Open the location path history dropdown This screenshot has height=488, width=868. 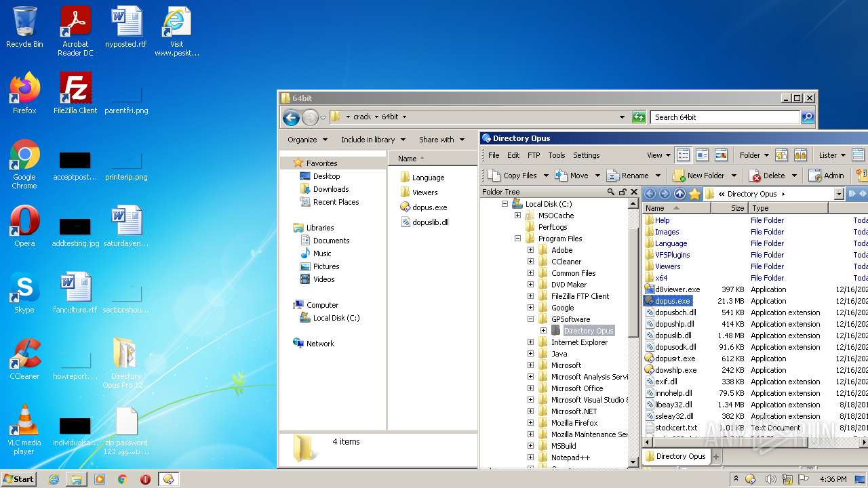click(839, 194)
